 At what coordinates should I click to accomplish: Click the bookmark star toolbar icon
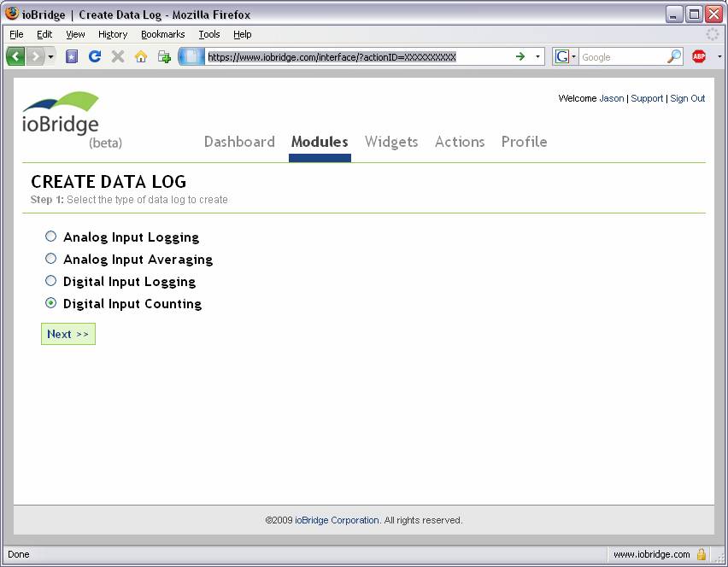(x=72, y=56)
